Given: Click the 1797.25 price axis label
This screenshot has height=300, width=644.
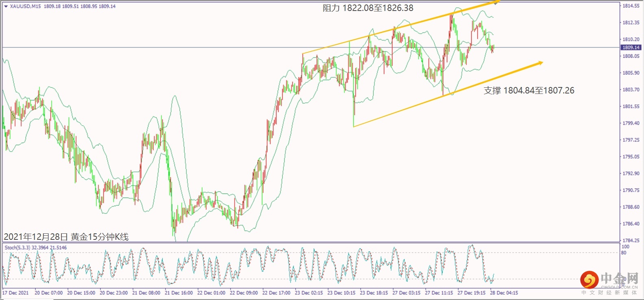Looking at the screenshot, I should tap(631, 140).
